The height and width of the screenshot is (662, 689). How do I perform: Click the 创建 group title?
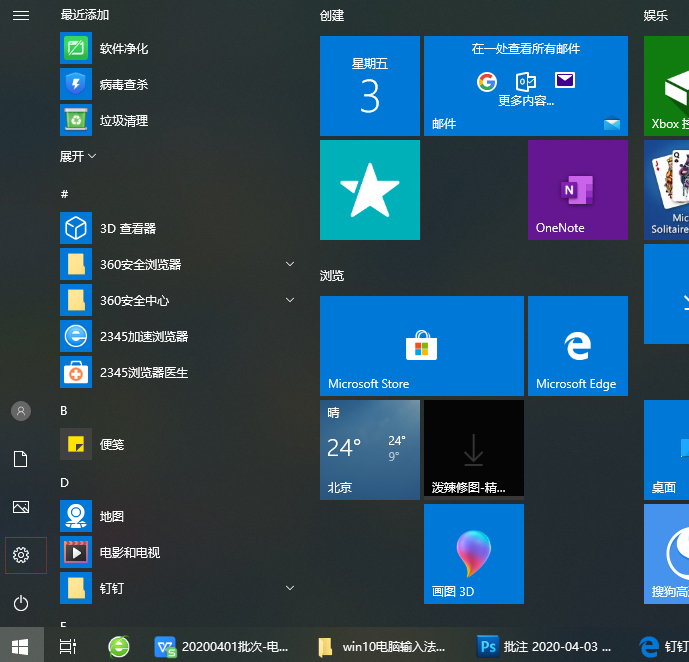click(x=332, y=16)
